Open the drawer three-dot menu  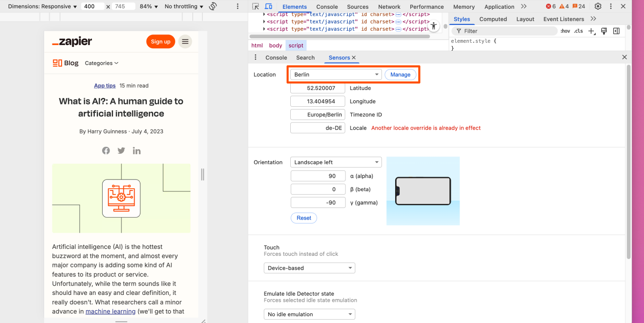point(256,58)
